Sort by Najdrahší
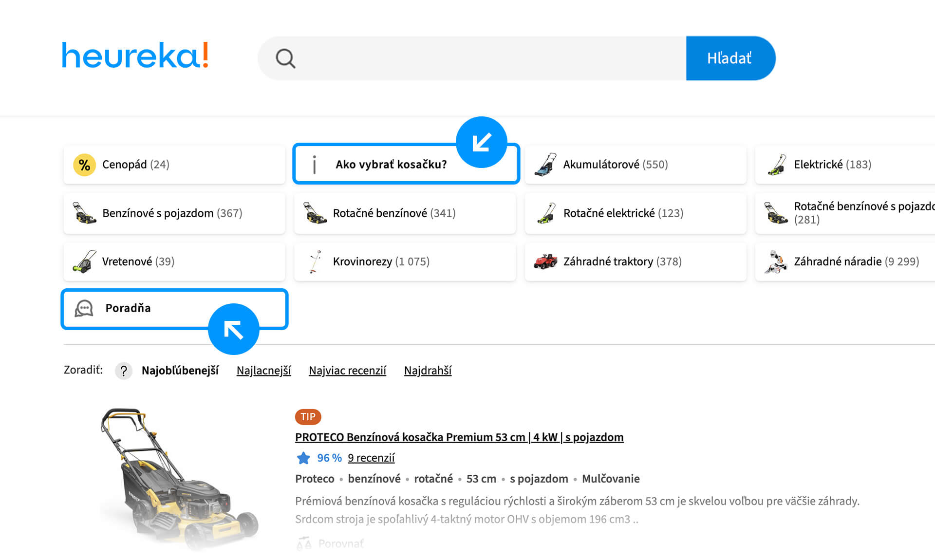The height and width of the screenshot is (560, 935). (428, 371)
